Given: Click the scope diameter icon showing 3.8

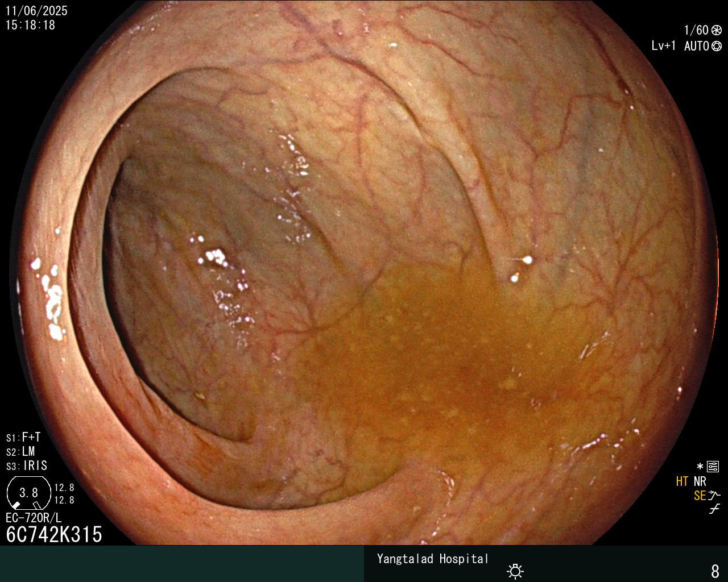Looking at the screenshot, I should (28, 493).
